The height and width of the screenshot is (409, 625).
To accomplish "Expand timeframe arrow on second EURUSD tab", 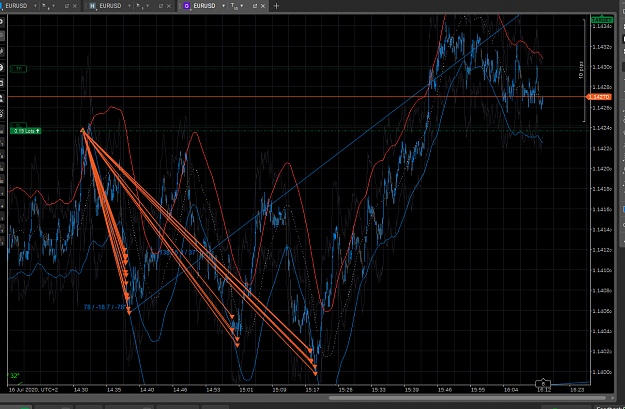I will click(x=147, y=6).
